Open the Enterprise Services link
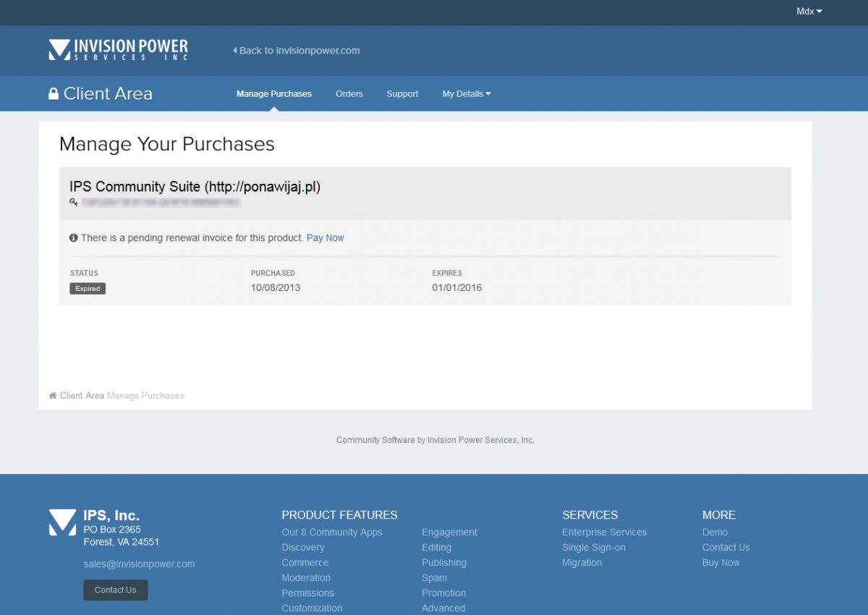 click(x=605, y=533)
